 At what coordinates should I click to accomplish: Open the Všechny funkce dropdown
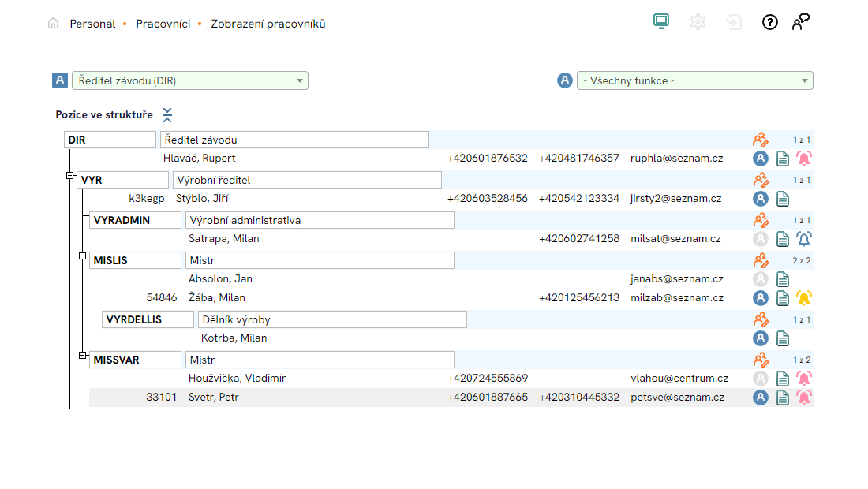tap(694, 80)
